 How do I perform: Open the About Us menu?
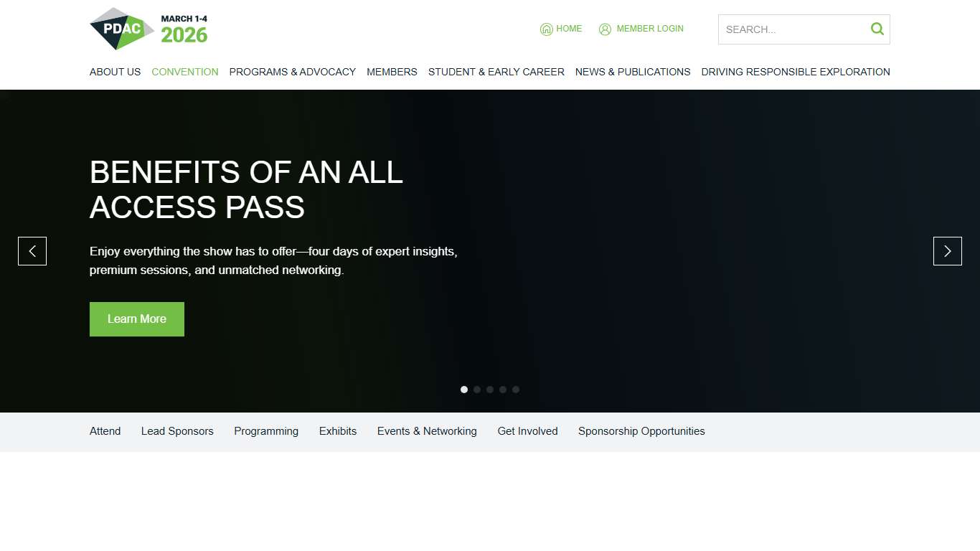[x=115, y=72]
